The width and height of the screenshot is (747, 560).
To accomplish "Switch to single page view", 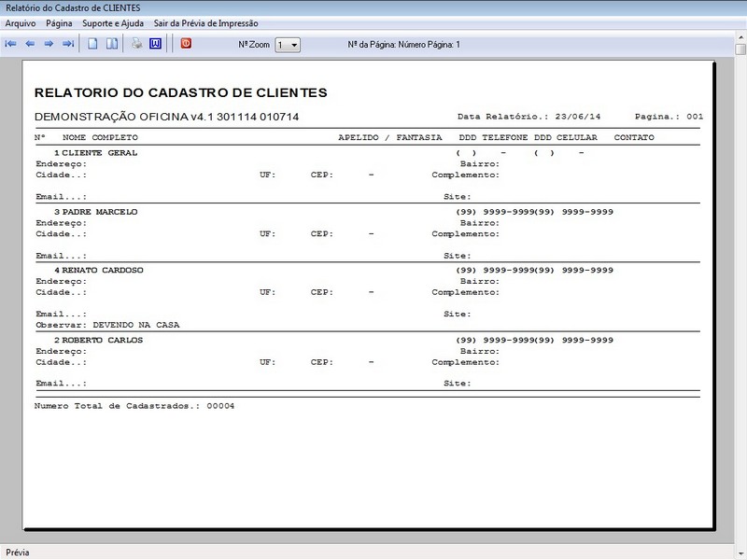I will pos(92,44).
